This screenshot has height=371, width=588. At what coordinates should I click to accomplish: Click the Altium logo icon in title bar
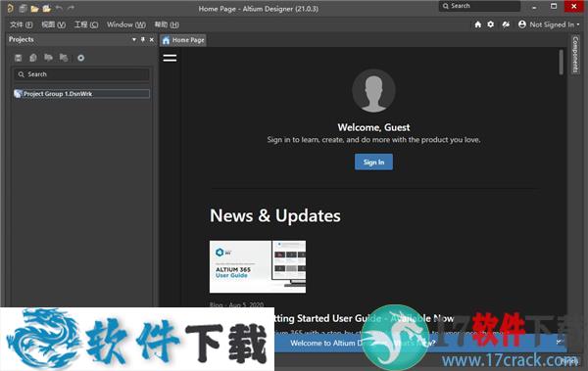10,8
